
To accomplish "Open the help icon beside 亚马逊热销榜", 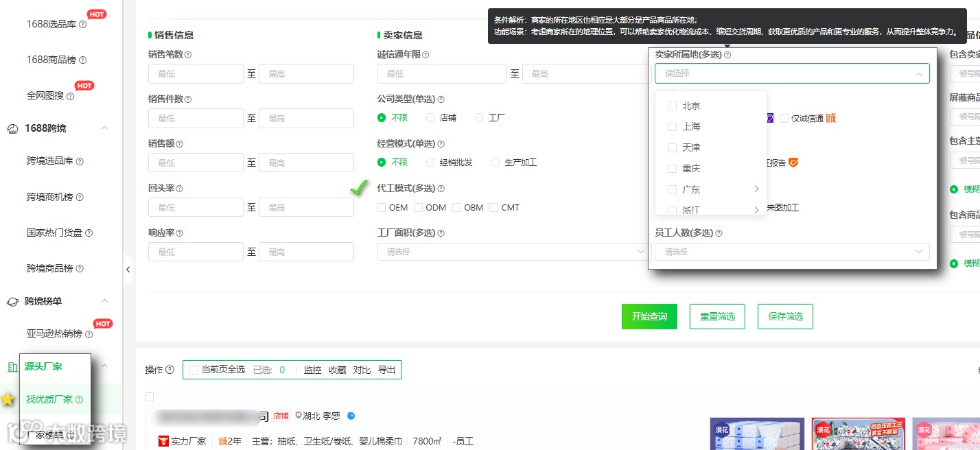I will pyautogui.click(x=89, y=334).
